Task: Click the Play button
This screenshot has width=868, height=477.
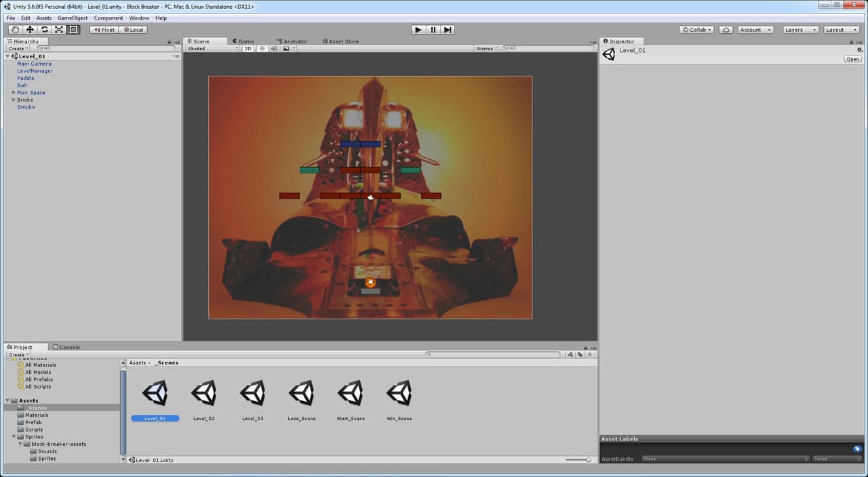Action: pos(418,30)
